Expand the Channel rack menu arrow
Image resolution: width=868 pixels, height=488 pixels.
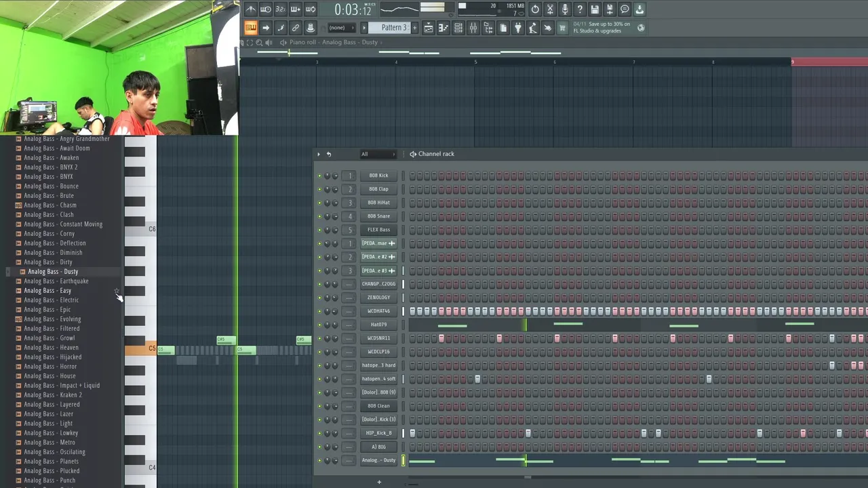point(318,154)
